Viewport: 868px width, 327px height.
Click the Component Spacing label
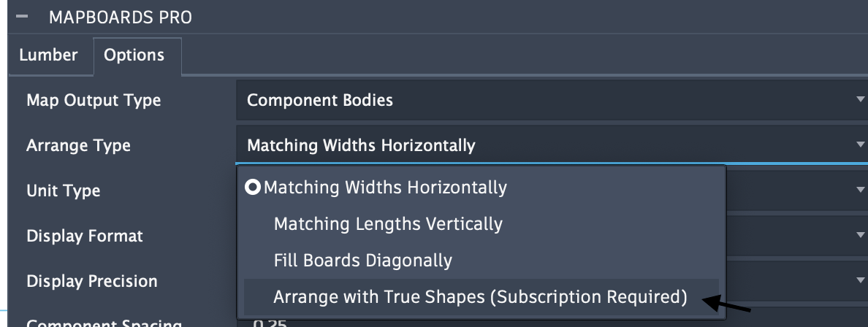[x=104, y=323]
